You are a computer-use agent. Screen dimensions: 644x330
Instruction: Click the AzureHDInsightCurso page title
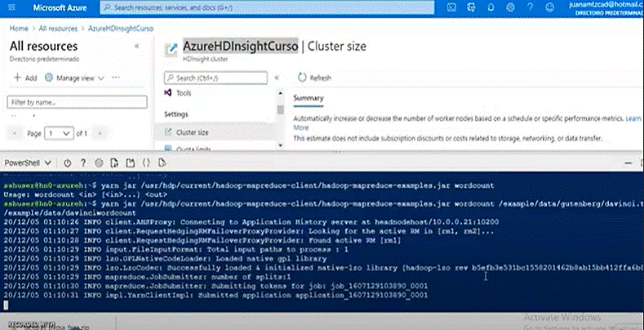240,47
